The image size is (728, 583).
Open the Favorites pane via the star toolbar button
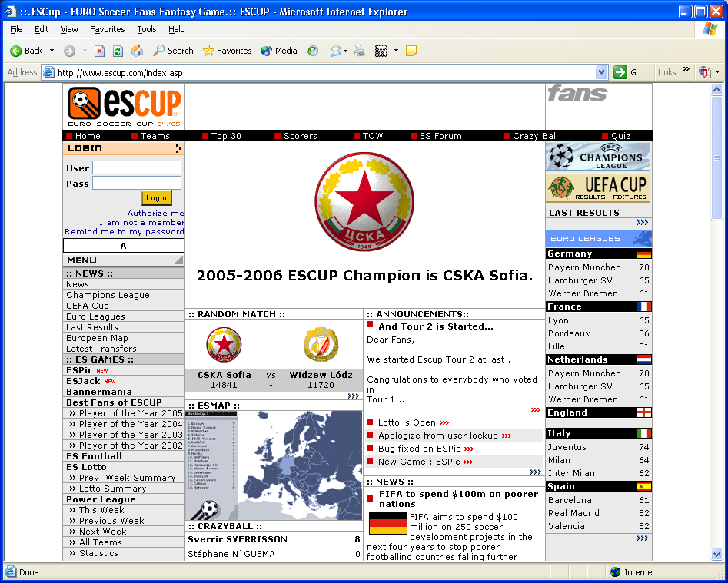click(x=227, y=51)
